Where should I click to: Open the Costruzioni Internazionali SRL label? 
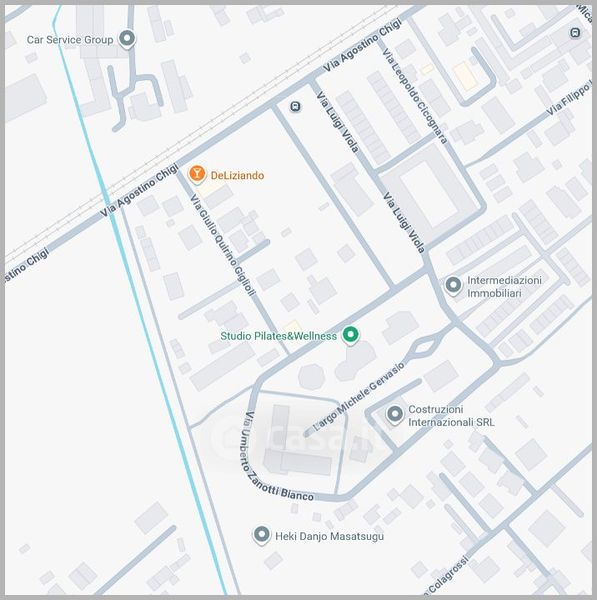451,416
